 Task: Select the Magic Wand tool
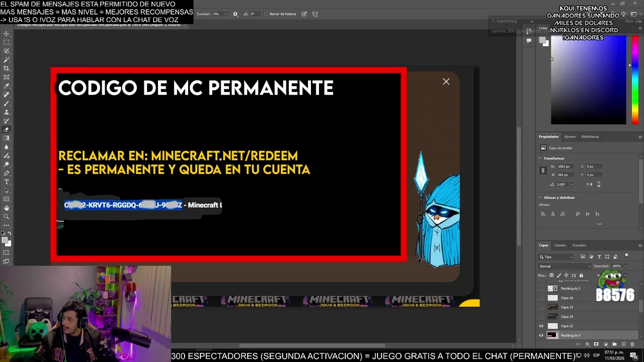click(7, 59)
